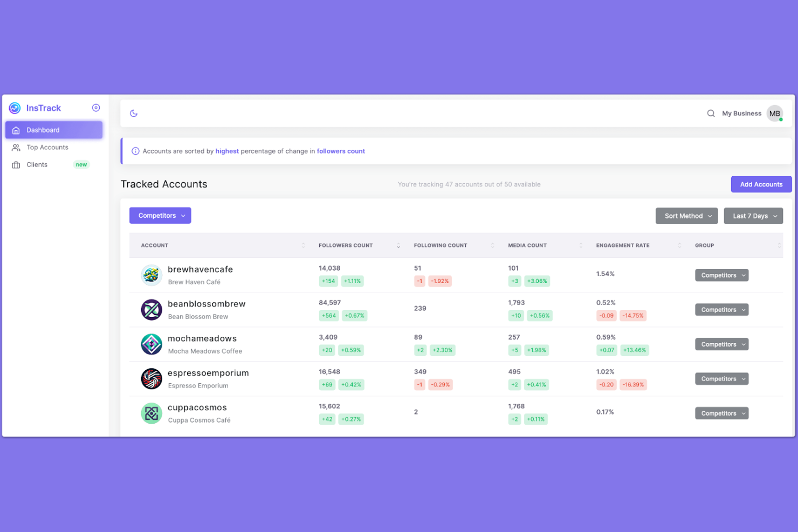Image resolution: width=798 pixels, height=532 pixels.
Task: Open the Sort Method dropdown
Action: 686,216
